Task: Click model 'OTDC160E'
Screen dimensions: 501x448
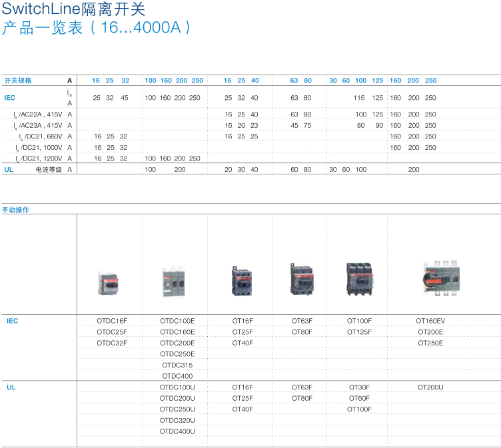Action: 177,332
